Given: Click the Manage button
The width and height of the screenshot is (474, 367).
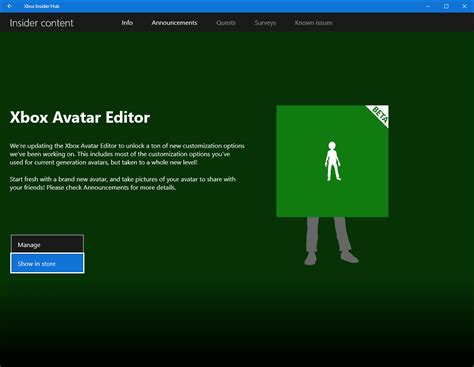Looking at the screenshot, I should coord(47,244).
